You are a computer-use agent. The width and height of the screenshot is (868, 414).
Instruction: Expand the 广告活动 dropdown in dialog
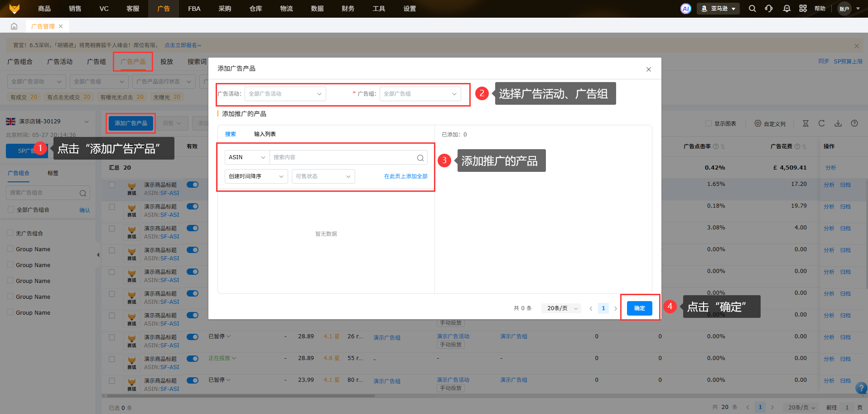(x=285, y=94)
